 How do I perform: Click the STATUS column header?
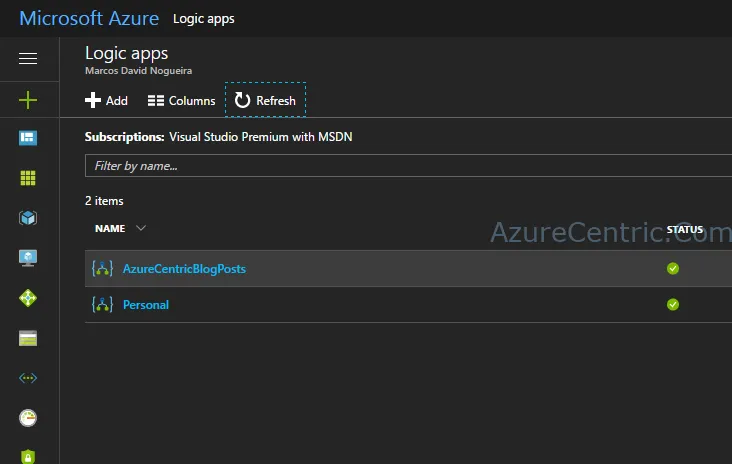pos(685,229)
